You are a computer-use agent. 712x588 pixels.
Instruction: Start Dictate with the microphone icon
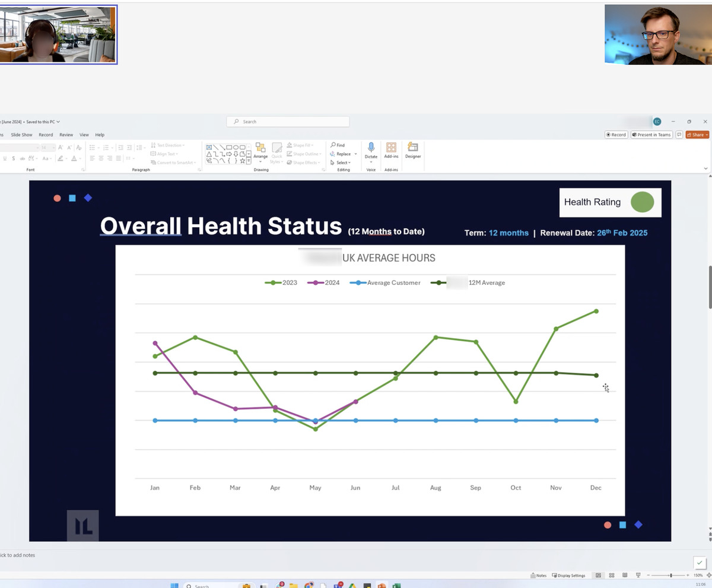pyautogui.click(x=371, y=151)
